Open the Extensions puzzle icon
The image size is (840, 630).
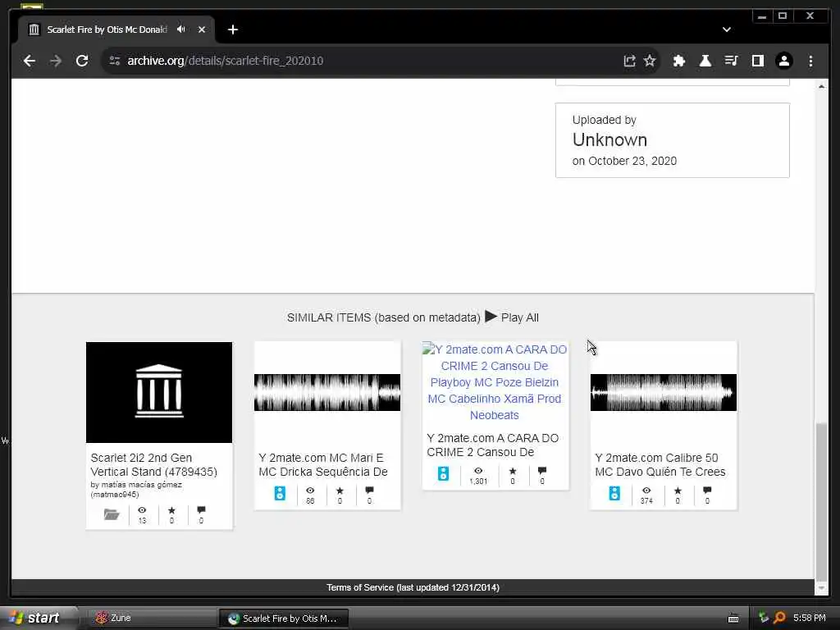(678, 61)
